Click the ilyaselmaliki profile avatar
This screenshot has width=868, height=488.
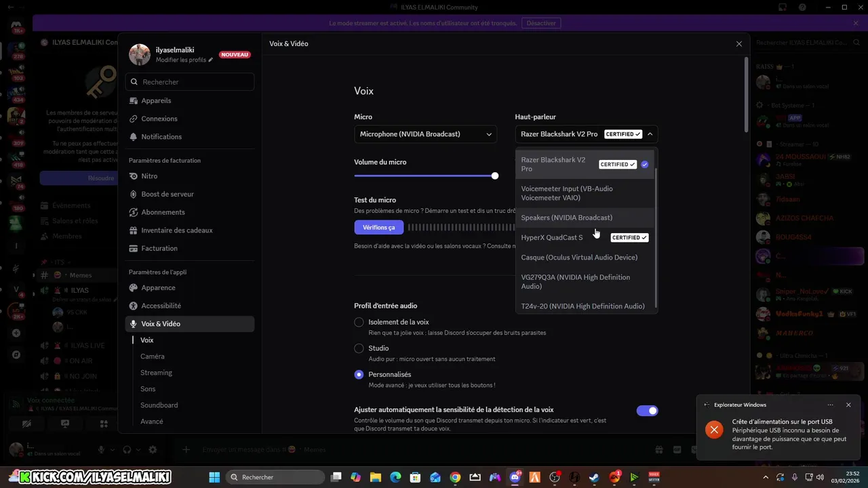[x=140, y=55]
